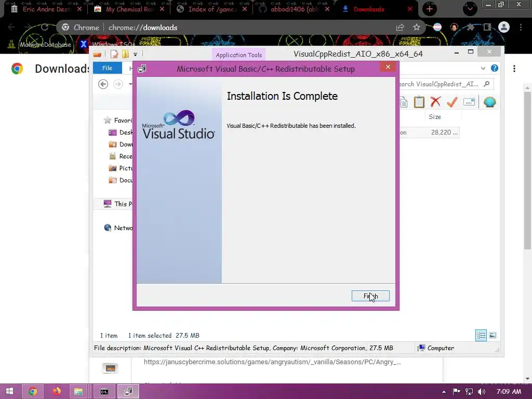
Task: Click the folder icon in Explorer title bar
Action: 97,54
